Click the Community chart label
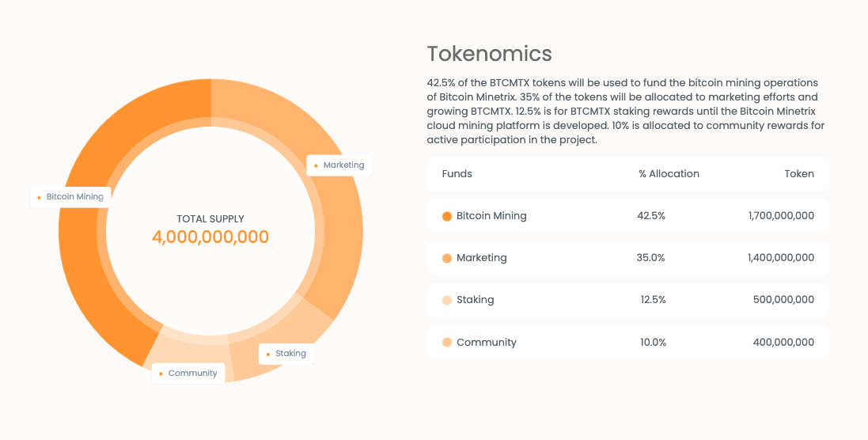 (x=188, y=374)
